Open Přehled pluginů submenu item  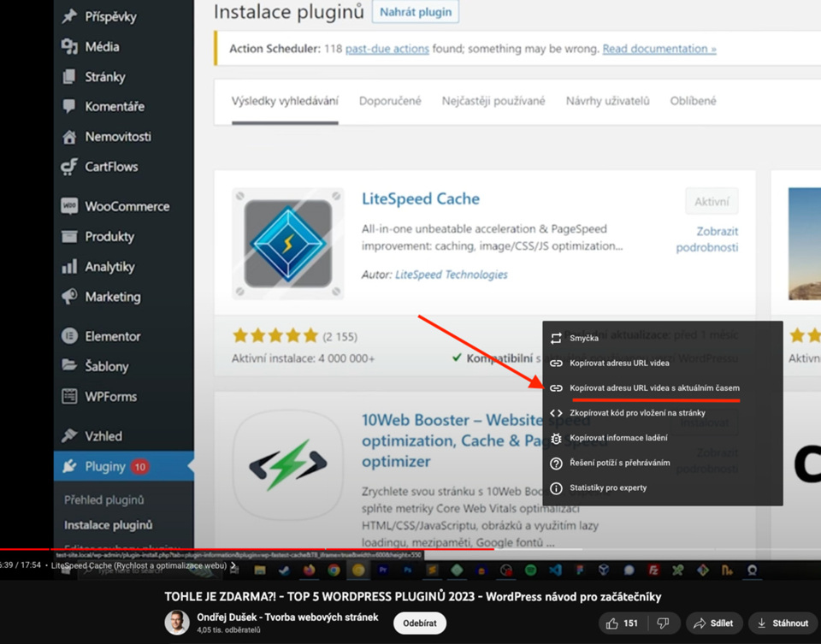103,500
